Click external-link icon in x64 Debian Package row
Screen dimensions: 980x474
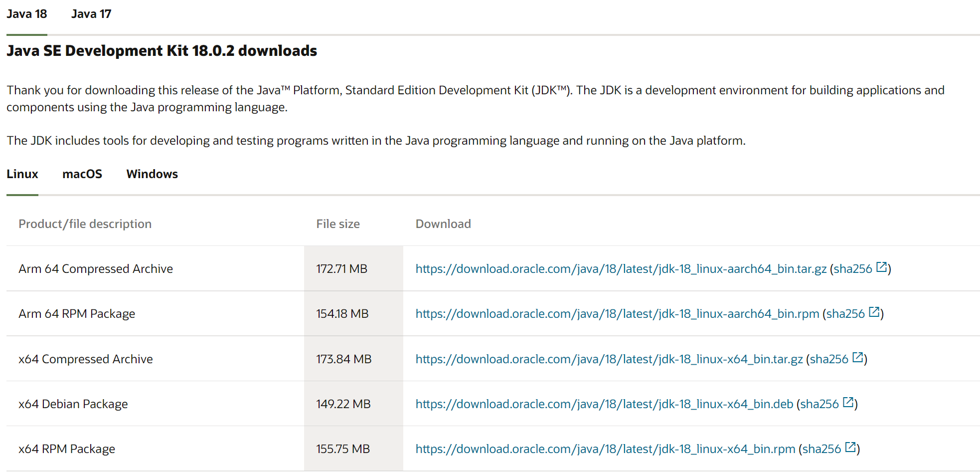(x=848, y=402)
